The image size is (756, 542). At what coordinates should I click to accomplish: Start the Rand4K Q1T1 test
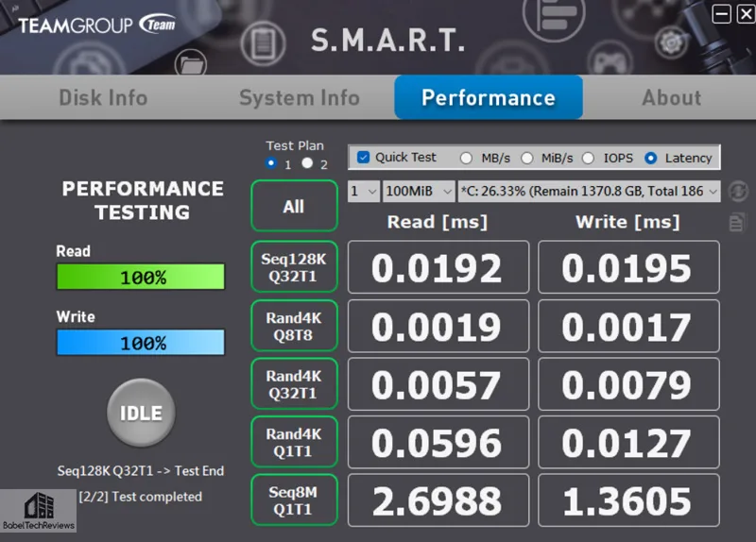pos(294,442)
